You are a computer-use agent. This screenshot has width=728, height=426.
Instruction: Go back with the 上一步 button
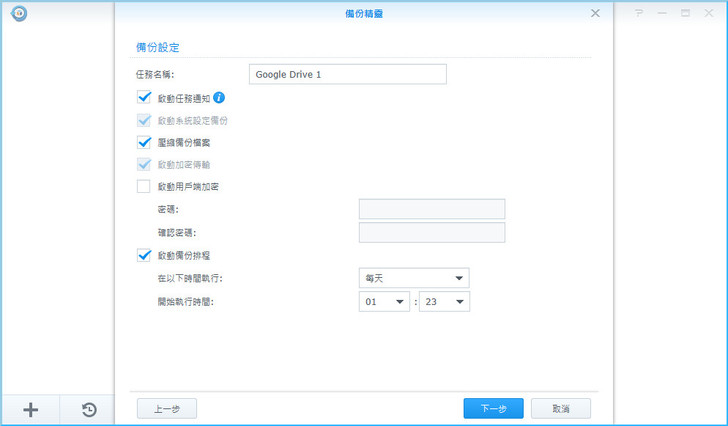[x=166, y=408]
